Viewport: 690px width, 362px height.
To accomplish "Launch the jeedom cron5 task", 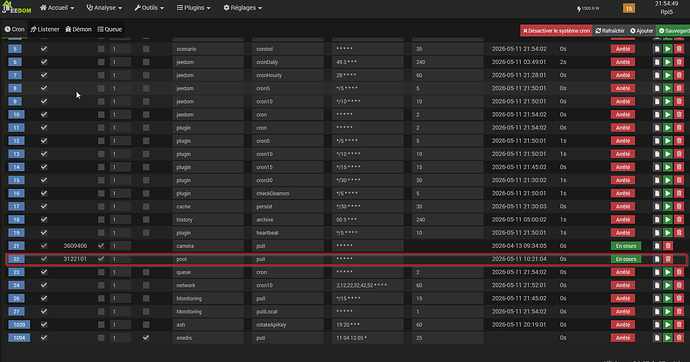I will pyautogui.click(x=668, y=88).
